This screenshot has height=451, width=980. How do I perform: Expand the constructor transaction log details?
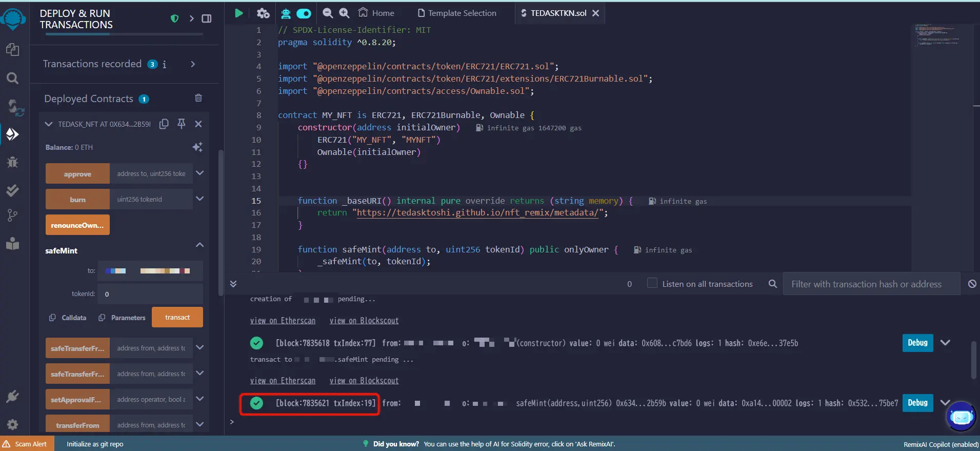tap(946, 343)
